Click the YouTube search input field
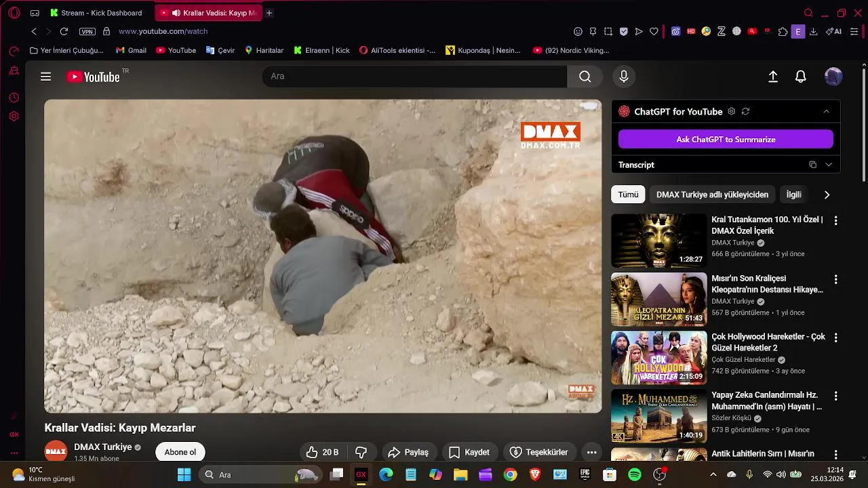This screenshot has height=488, width=868. pos(414,77)
